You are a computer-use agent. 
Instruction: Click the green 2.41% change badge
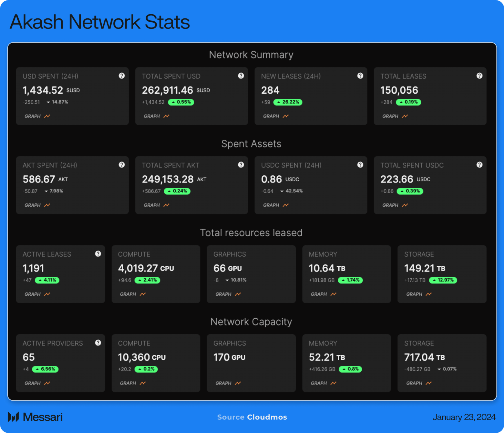coord(147,280)
